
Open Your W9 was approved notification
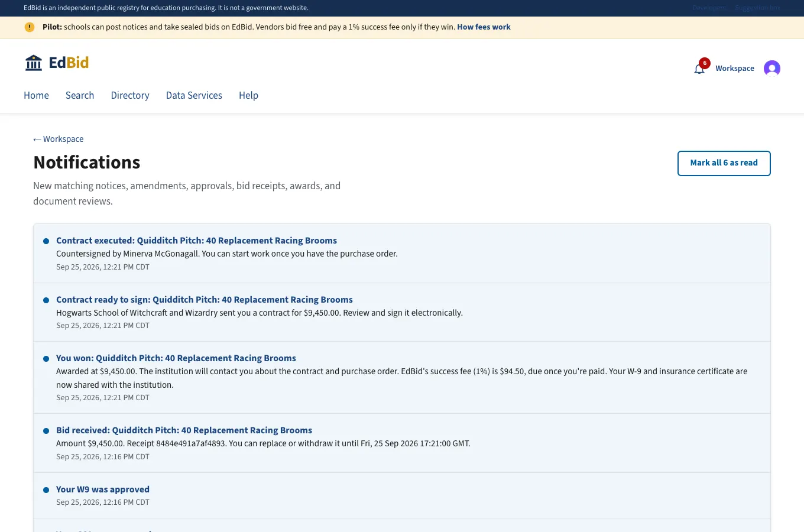point(103,489)
